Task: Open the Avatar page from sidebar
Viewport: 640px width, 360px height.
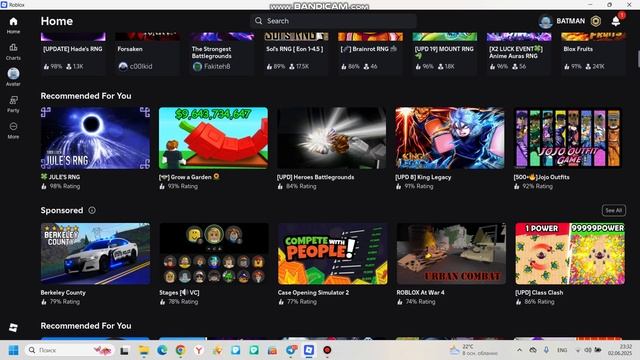Action: point(13,77)
